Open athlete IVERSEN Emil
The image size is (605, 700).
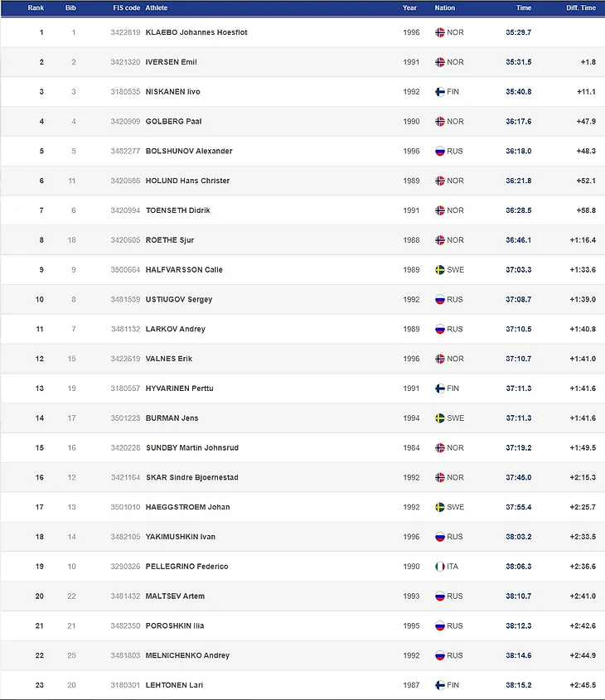pyautogui.click(x=171, y=62)
